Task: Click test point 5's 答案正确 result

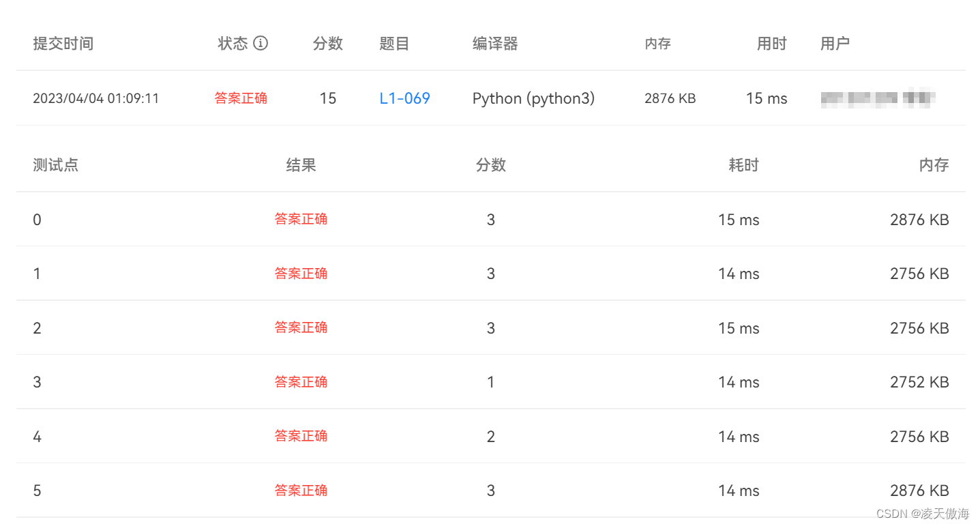Action: (301, 490)
